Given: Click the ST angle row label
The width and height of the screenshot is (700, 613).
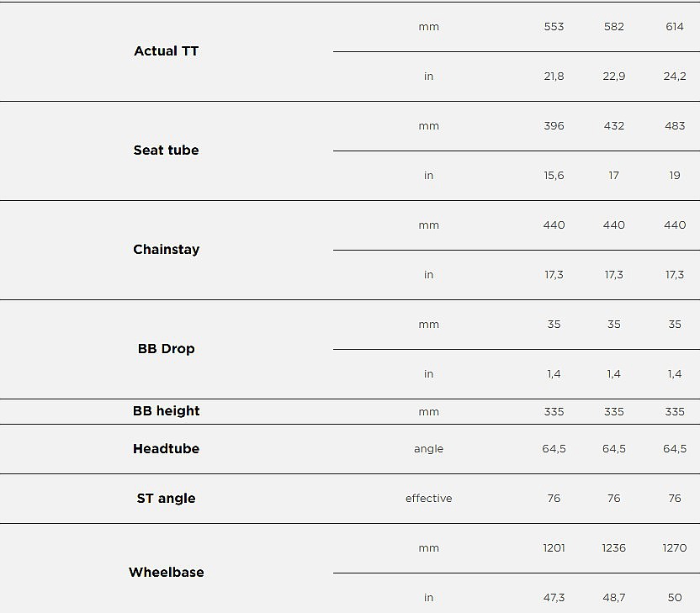Looking at the screenshot, I should [x=166, y=499].
